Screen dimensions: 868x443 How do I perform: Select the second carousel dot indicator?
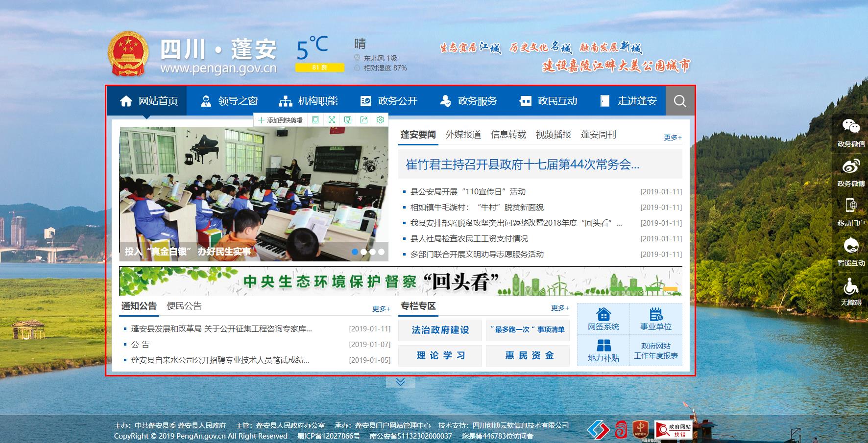point(364,252)
